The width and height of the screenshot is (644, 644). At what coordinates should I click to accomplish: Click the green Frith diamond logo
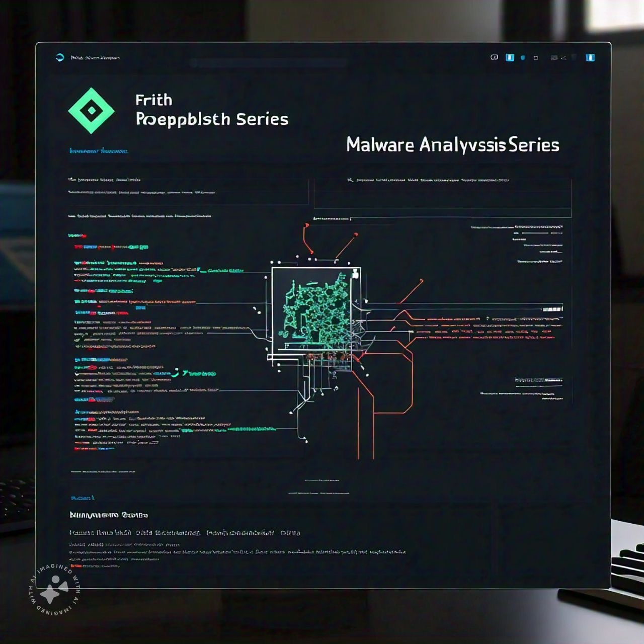tap(92, 110)
